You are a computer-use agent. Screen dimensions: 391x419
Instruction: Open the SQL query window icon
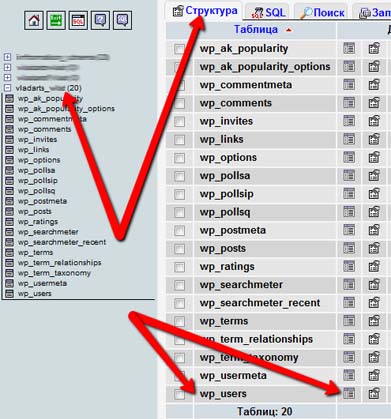tap(78, 20)
